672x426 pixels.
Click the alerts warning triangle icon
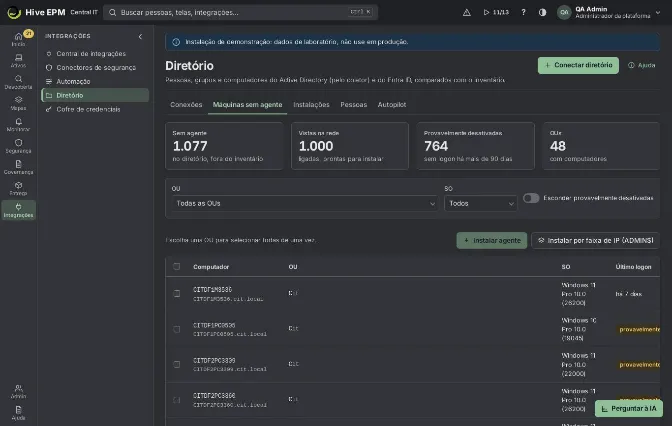[x=467, y=12]
